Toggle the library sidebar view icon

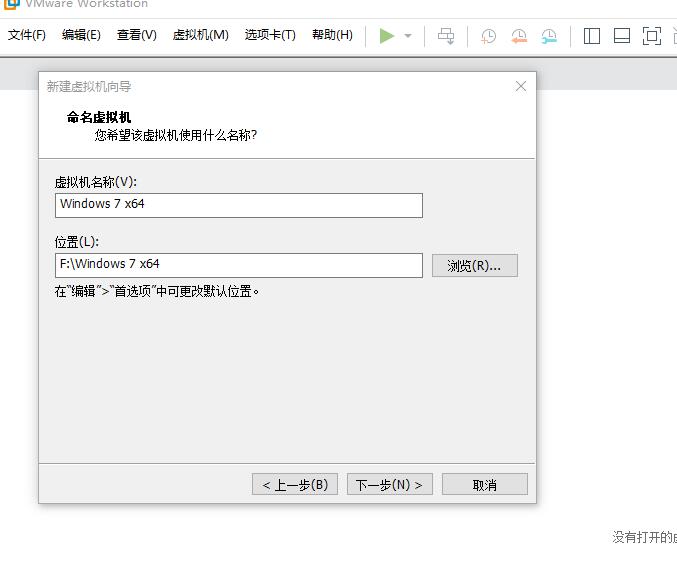click(x=592, y=36)
